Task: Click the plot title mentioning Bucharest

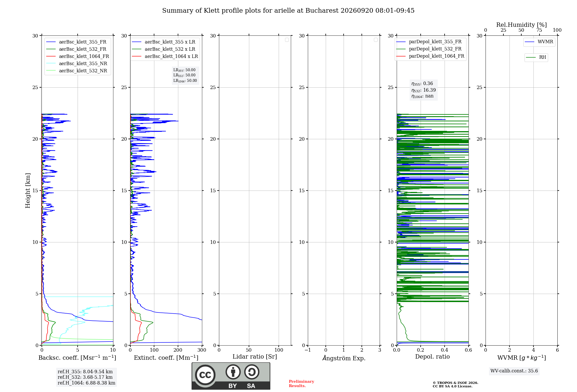Action: pos(288,11)
